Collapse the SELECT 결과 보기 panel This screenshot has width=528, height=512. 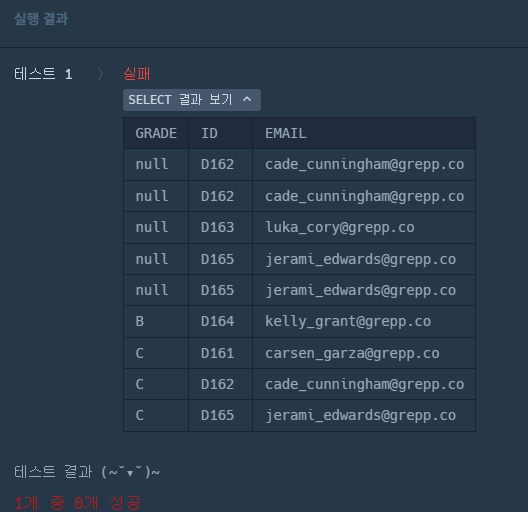pos(192,100)
